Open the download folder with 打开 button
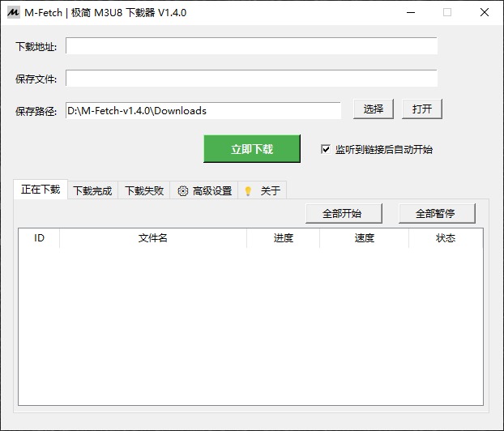504x431 pixels. click(x=421, y=109)
